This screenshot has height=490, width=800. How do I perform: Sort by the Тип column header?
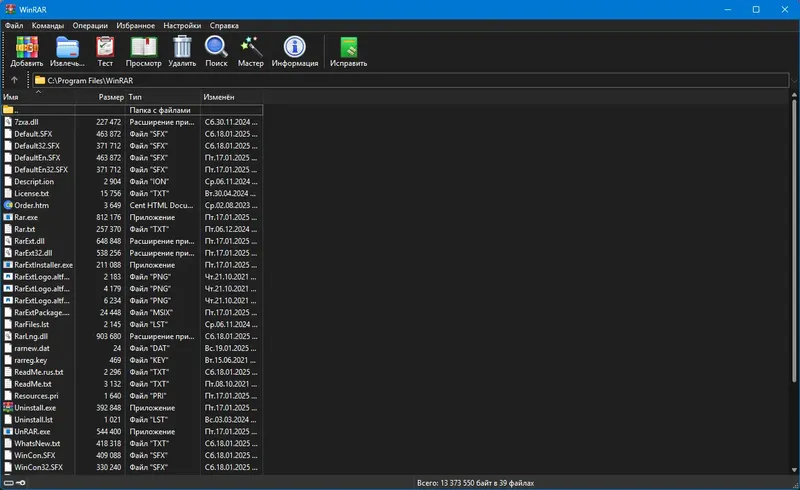click(x=163, y=97)
